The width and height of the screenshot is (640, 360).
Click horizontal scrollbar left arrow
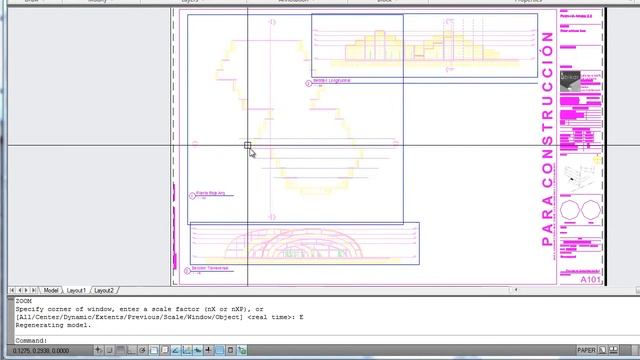pyautogui.click(x=516, y=290)
